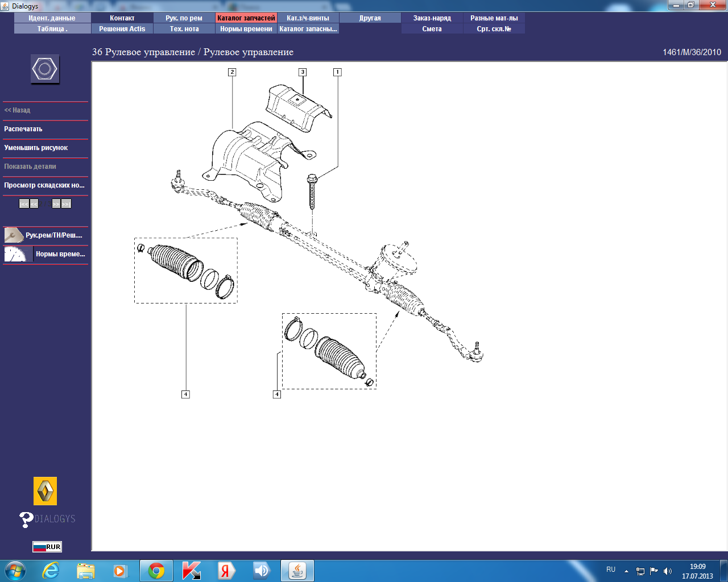Go to the previous diagram page
728x582 pixels.
[x=34, y=203]
